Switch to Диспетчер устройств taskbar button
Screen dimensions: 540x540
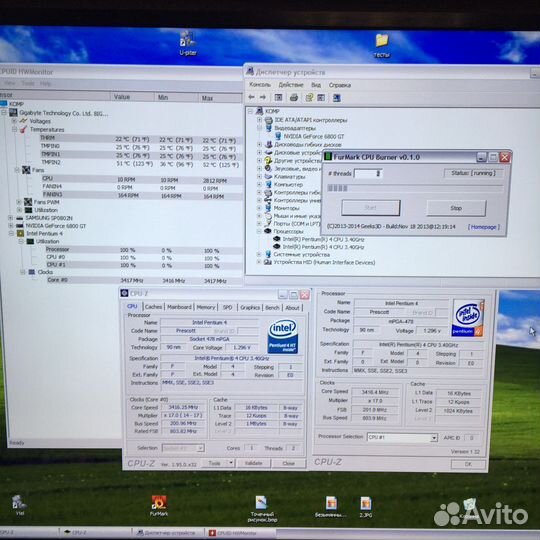click(x=169, y=533)
